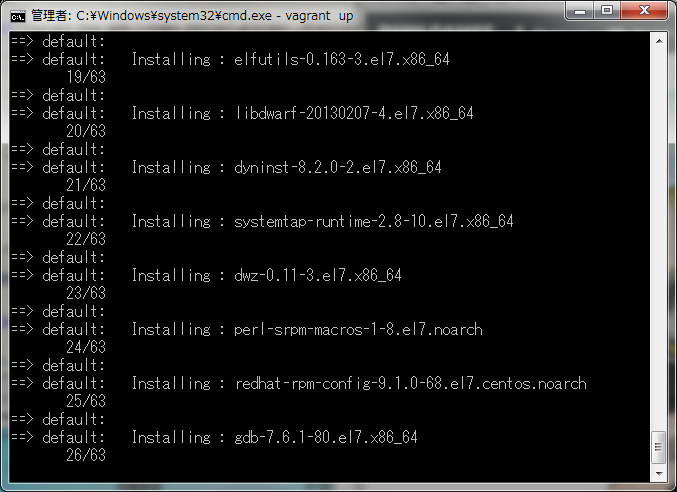Click the line 'elfutils-0.163-3.el7.x86_64'
Image resolution: width=677 pixels, height=492 pixels.
342,59
